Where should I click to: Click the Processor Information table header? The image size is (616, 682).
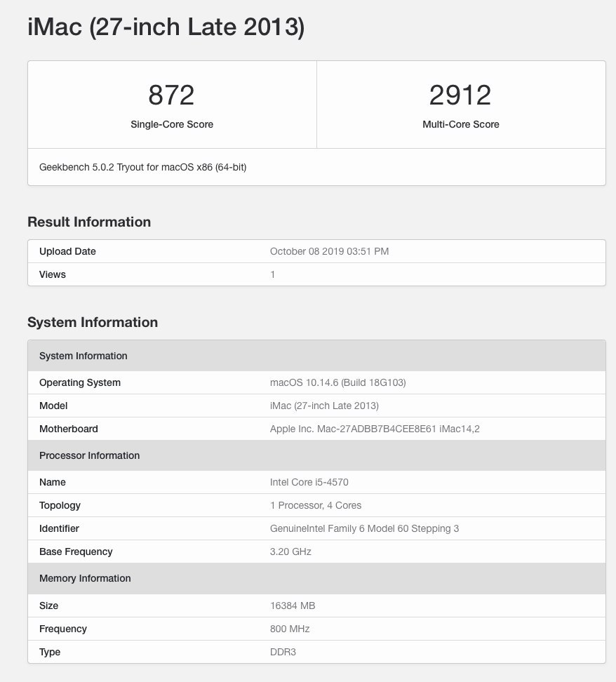316,455
